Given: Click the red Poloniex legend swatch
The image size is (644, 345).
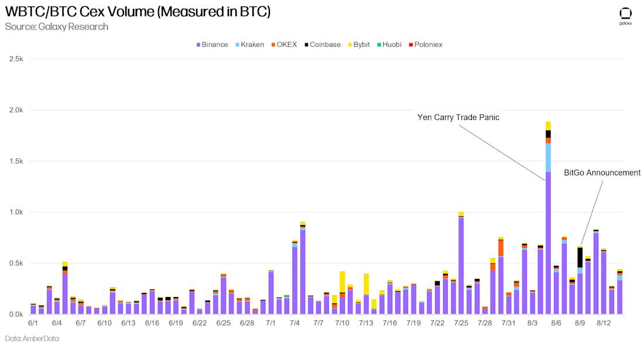Looking at the screenshot, I should [411, 44].
